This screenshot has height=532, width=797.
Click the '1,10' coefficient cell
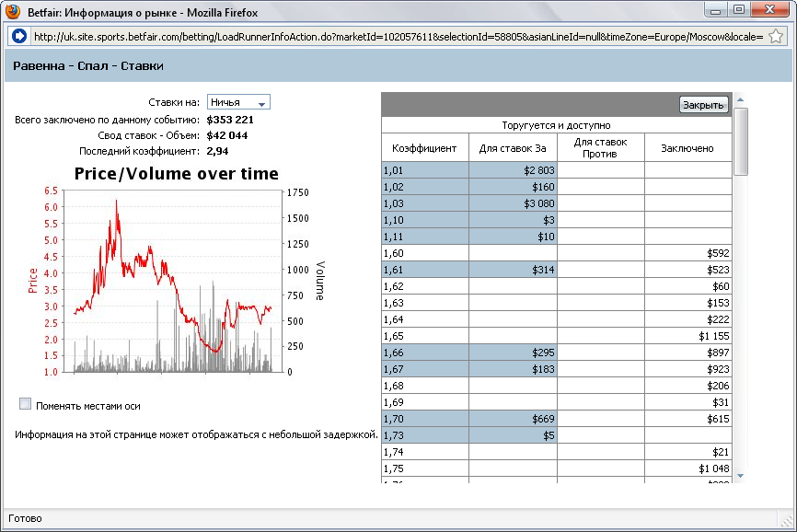[425, 220]
